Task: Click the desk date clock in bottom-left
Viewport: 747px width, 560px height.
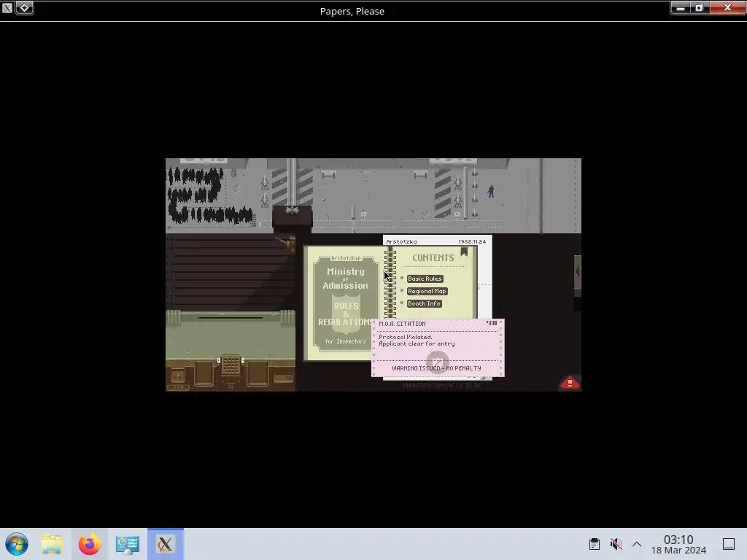Action: point(178,388)
